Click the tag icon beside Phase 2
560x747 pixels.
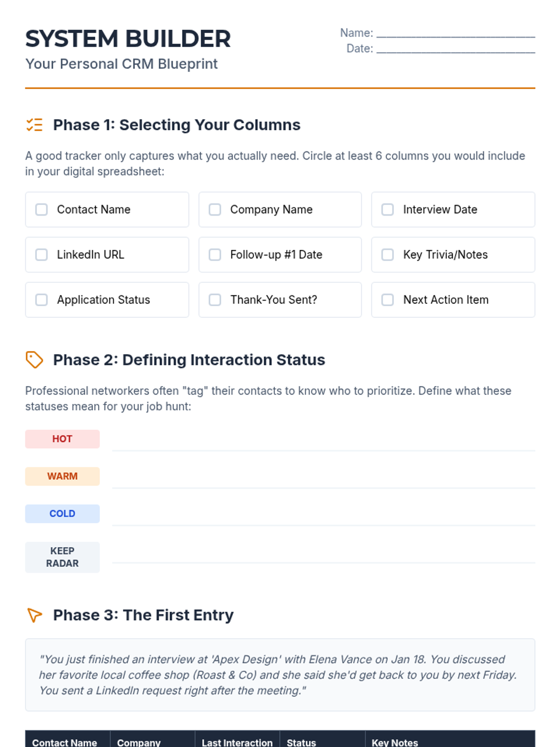[x=34, y=360]
